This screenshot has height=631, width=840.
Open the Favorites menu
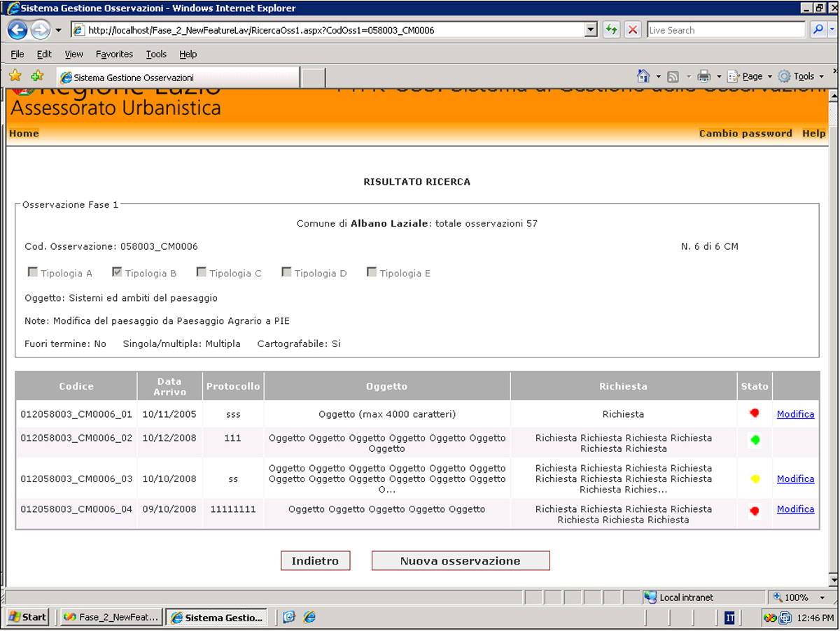click(114, 54)
